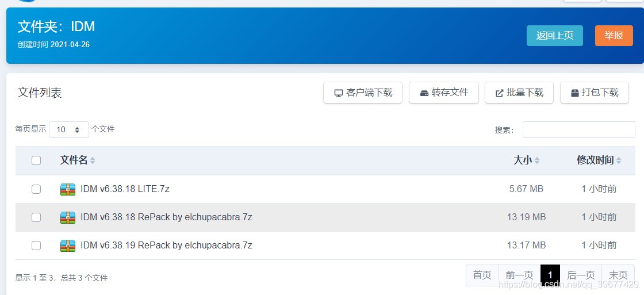Open IDM v6.38.19 RePack by elchupacabra.7z
Viewport: 644px width, 295px height.
(166, 246)
